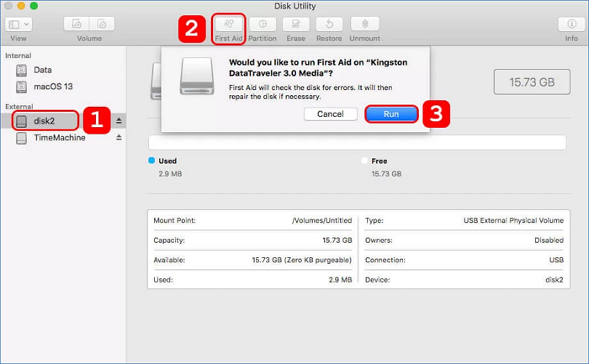The width and height of the screenshot is (589, 364).
Task: Click the remove volume icon
Action: 102,25
